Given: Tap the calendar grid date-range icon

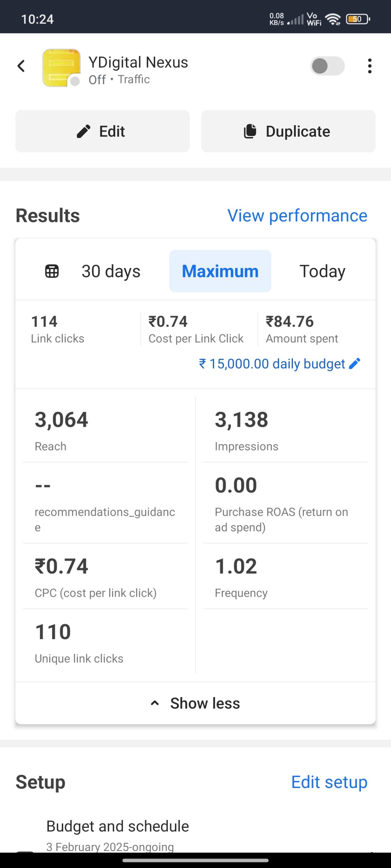Looking at the screenshot, I should pos(52,271).
